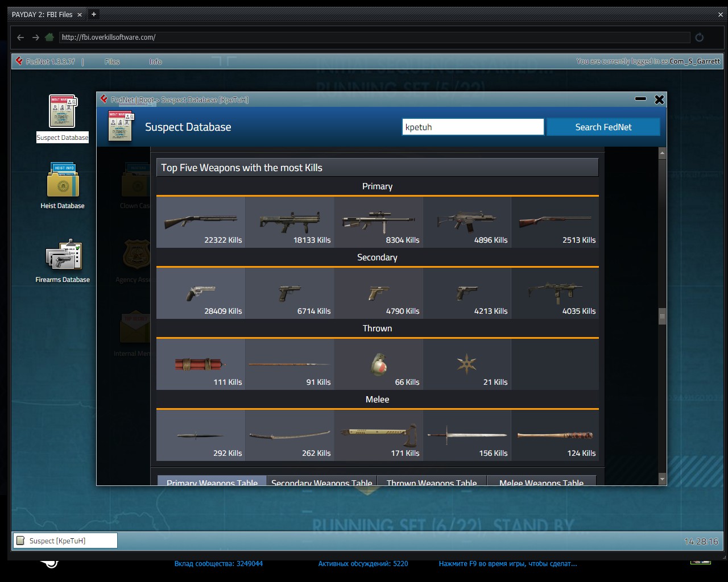
Task: Click the vertical scrollbar thumb
Action: (662, 316)
